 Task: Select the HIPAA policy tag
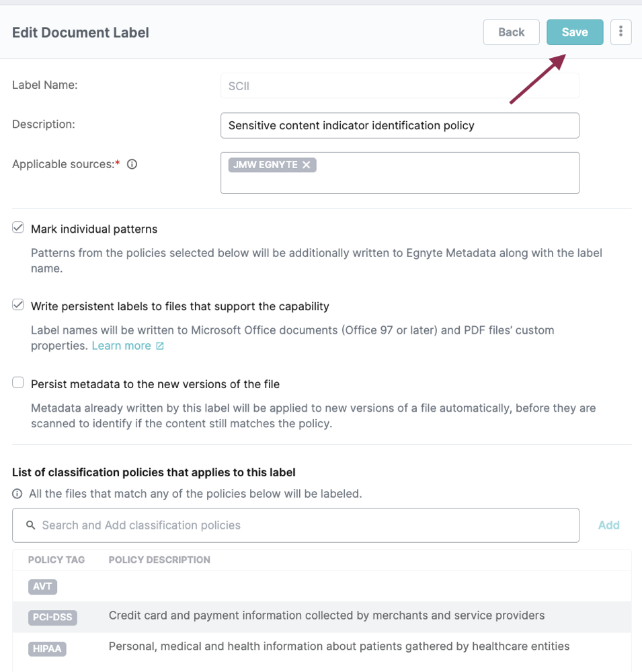[x=47, y=648]
